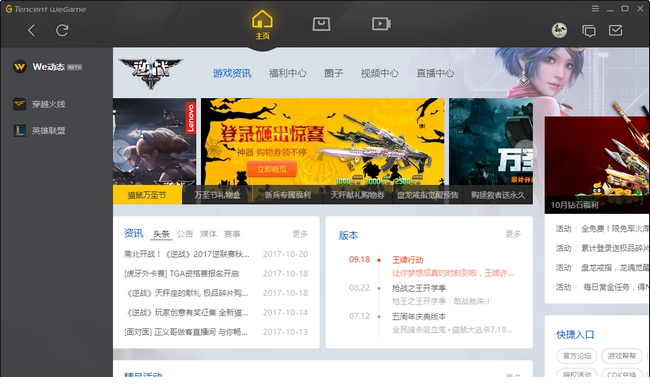Open the mail inbox icon

coord(616,30)
